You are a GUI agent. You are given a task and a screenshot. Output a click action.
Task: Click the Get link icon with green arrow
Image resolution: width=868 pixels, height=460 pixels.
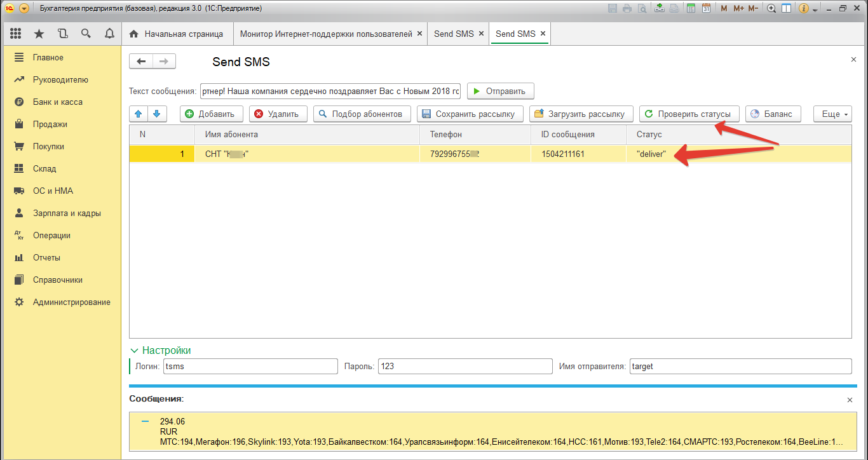click(660, 8)
